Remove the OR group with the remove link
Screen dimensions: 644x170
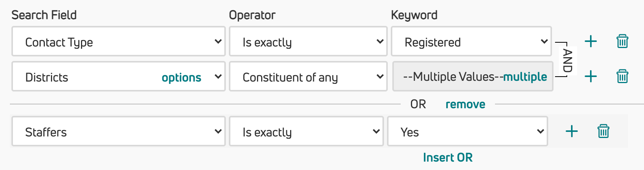(x=465, y=104)
